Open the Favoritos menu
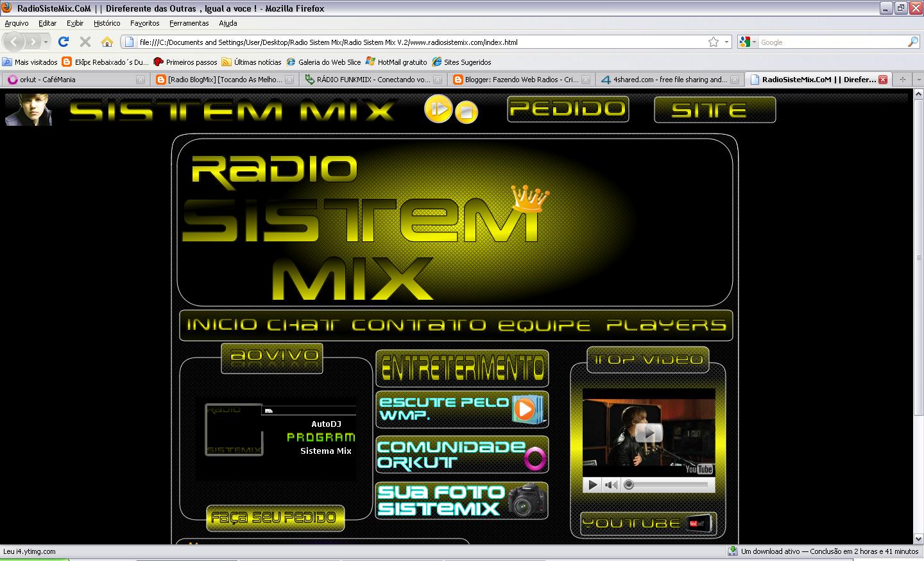The width and height of the screenshot is (924, 561). pos(145,23)
